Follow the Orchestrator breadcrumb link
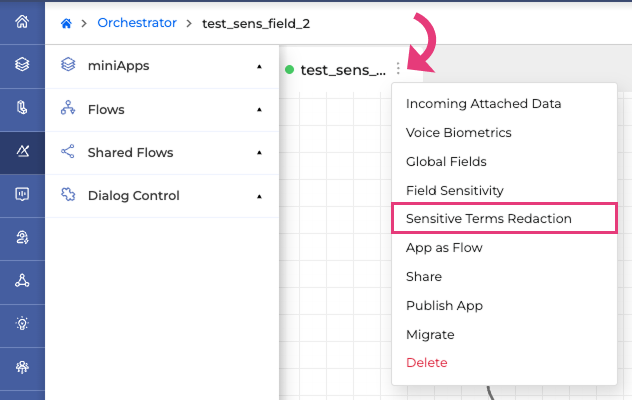The width and height of the screenshot is (632, 400). click(137, 22)
